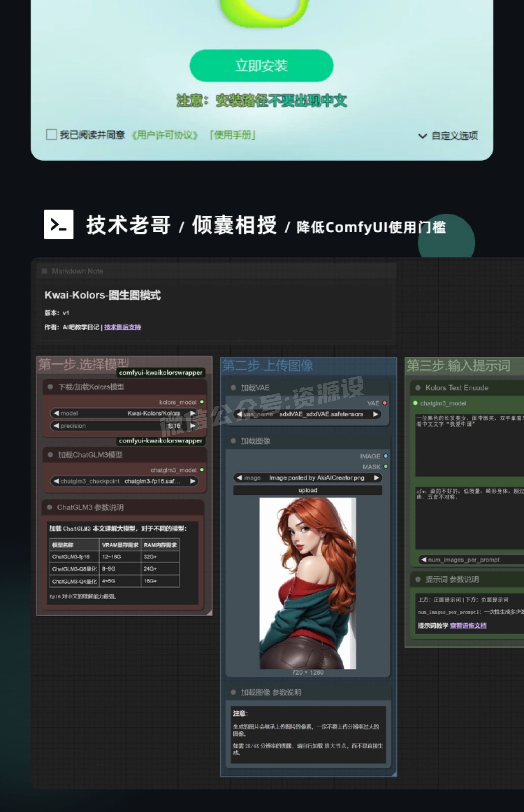Collapse the 下载/加载Kolors模型 node dot
Screen dimensions: 524x812
pyautogui.click(x=50, y=387)
